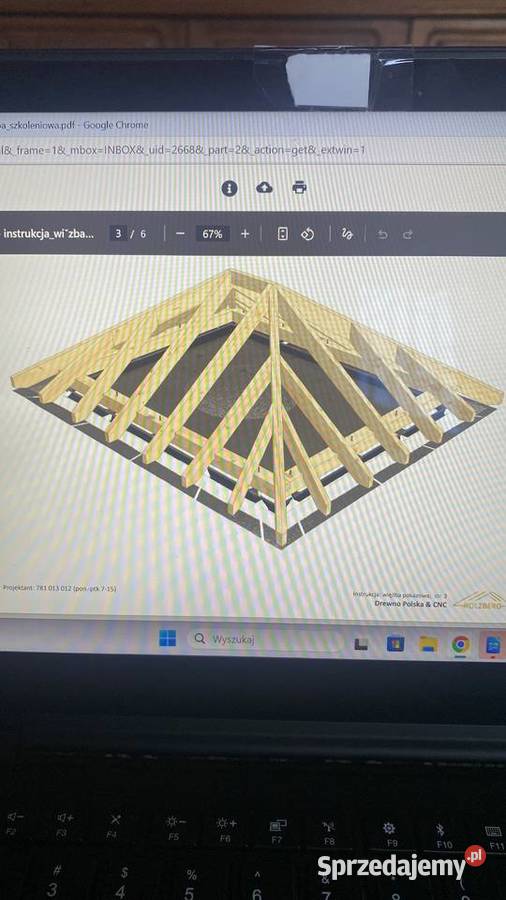Click the fit-to-page icon
Viewport: 506px width, 900px height.
pos(282,234)
